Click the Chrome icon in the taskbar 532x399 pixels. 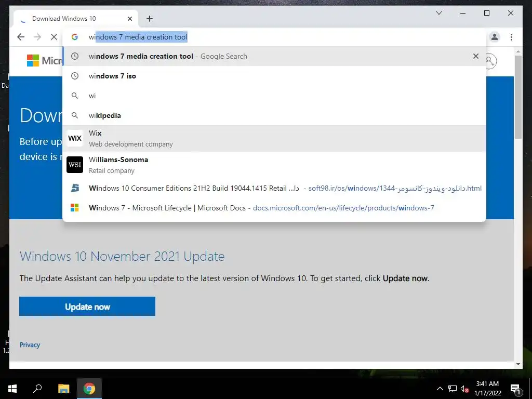pos(89,389)
